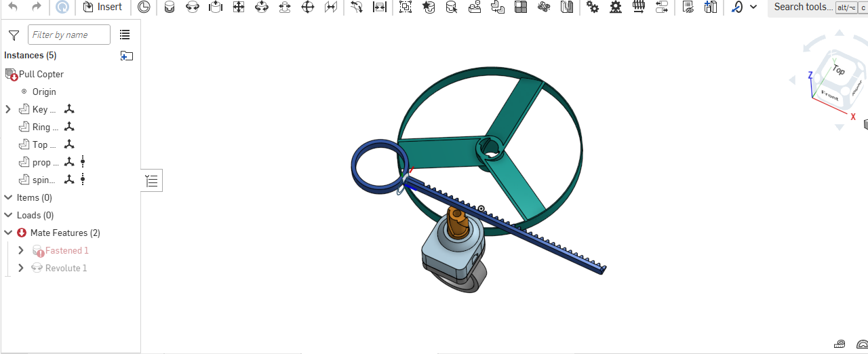
Task: Select the Group tool icon
Action: click(x=405, y=7)
